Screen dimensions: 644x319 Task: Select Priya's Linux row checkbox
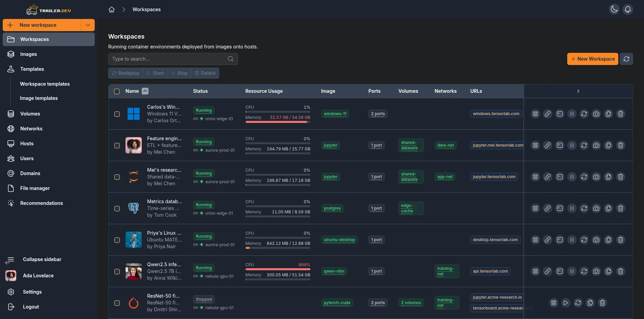pyautogui.click(x=117, y=240)
